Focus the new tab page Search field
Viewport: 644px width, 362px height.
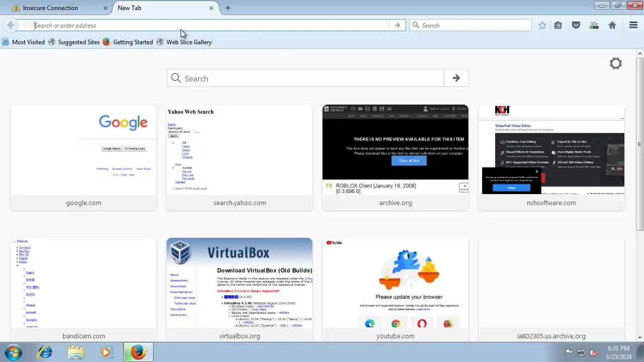306,78
